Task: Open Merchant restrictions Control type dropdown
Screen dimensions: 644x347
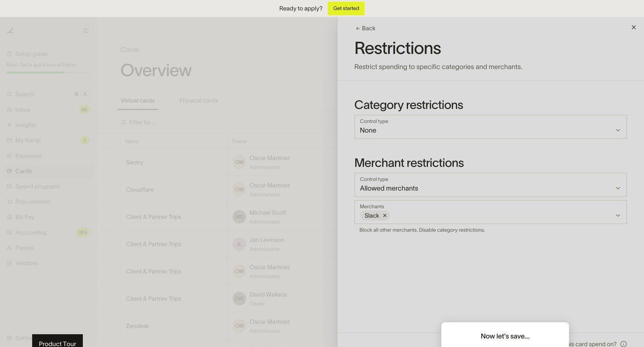Action: pos(490,185)
